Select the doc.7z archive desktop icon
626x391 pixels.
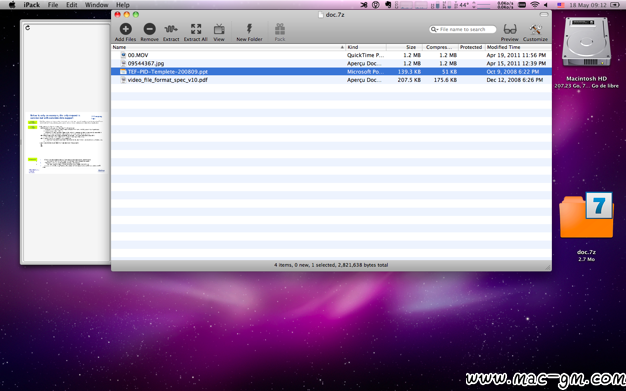click(x=586, y=216)
